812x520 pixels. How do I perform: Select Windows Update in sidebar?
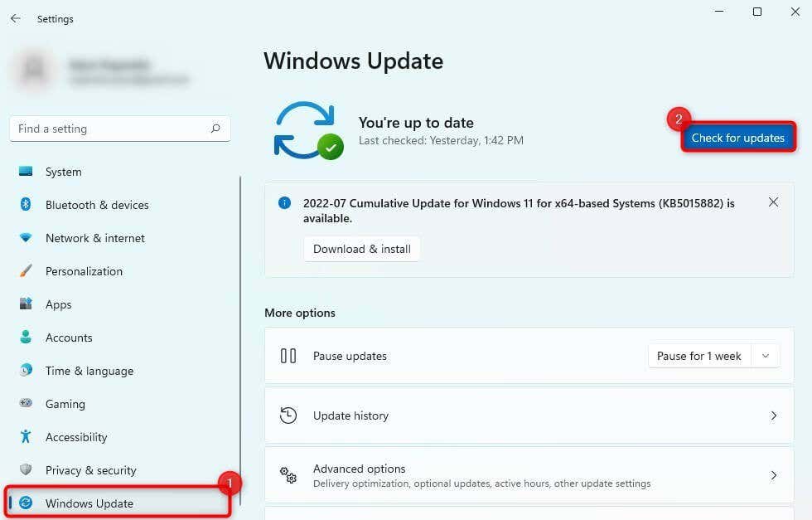tap(119, 503)
